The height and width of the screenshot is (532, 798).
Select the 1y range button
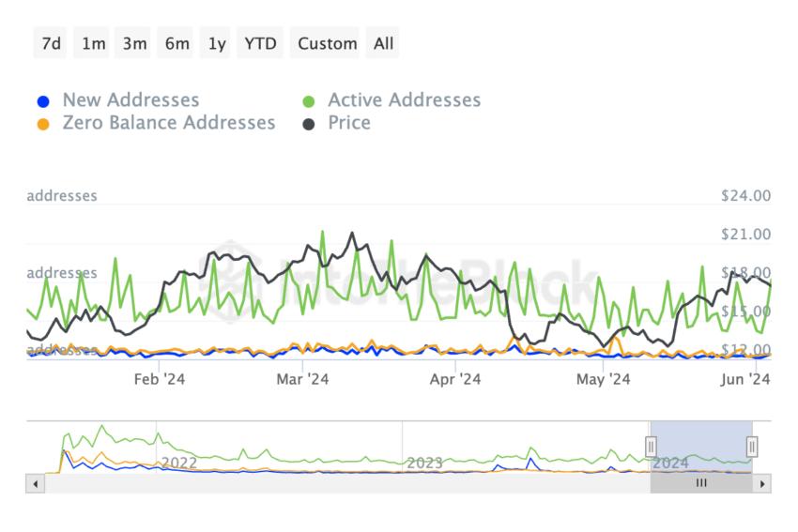coord(216,43)
